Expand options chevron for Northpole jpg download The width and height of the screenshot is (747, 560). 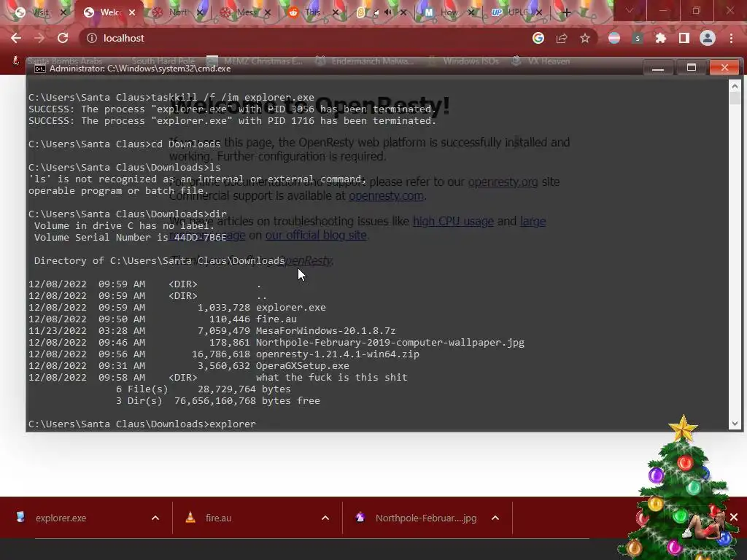[x=495, y=518]
